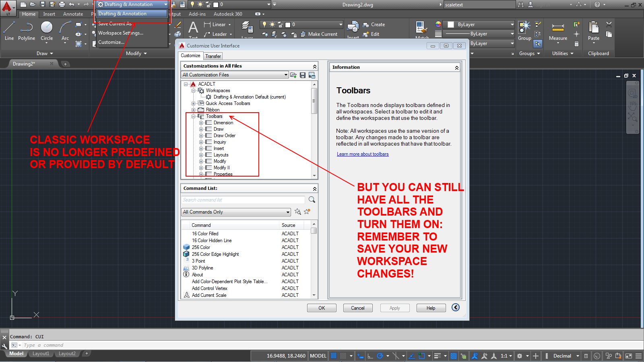Viewport: 644px width, 362px height.
Task: Click the OK button
Action: pyautogui.click(x=322, y=308)
